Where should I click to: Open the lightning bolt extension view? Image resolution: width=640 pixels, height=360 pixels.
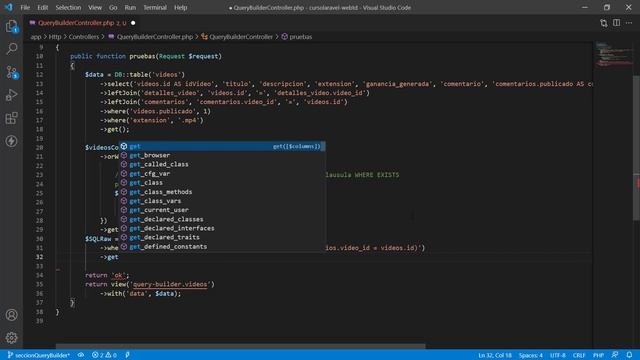click(x=11, y=141)
